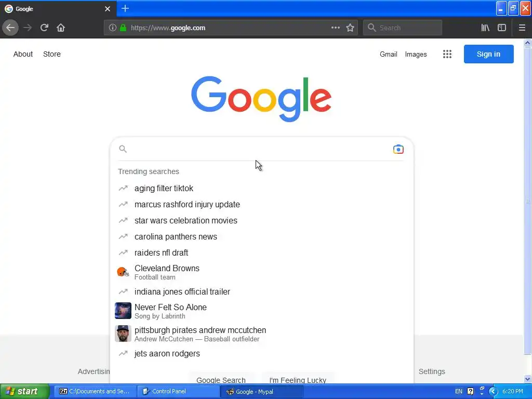Image resolution: width=532 pixels, height=399 pixels.
Task: Click Andrew McCutchen photo thumbnail
Action: (123, 334)
